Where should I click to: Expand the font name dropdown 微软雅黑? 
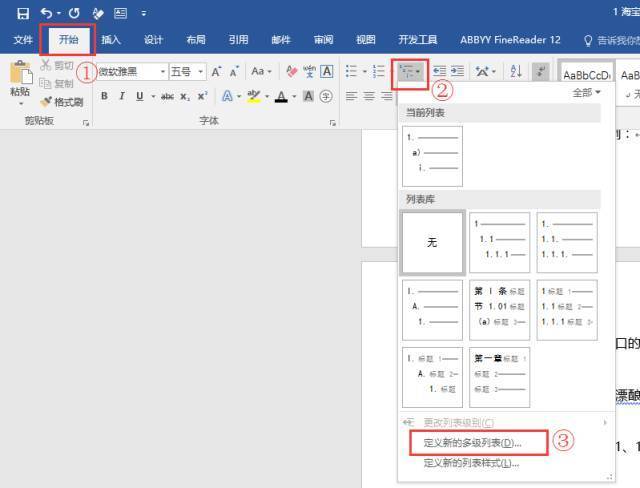(x=162, y=72)
